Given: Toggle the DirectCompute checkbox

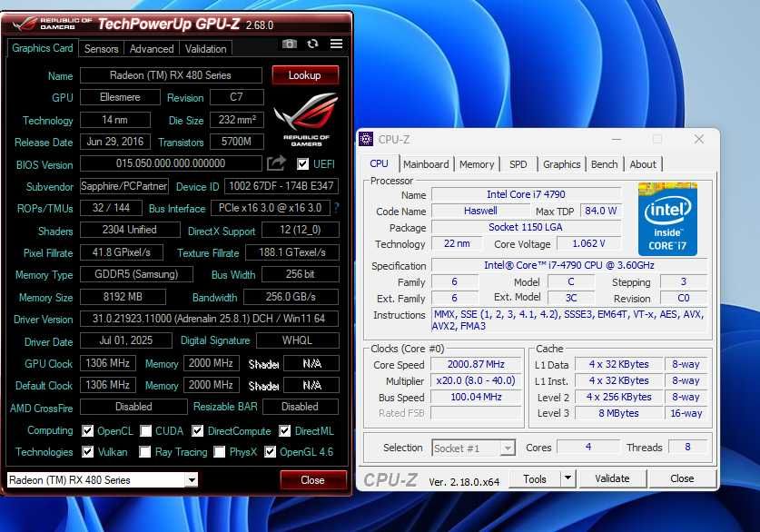Looking at the screenshot, I should click(197, 430).
